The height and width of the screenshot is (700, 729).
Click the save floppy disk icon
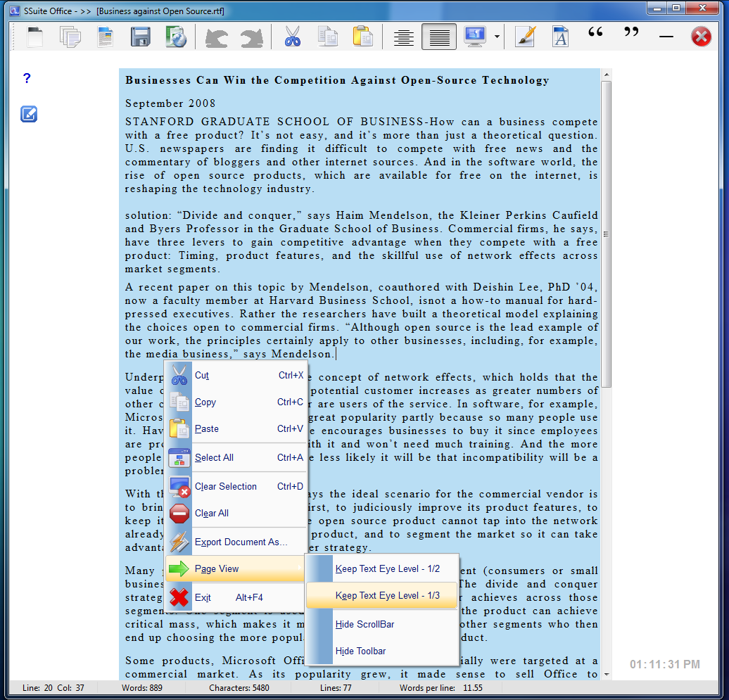point(141,37)
